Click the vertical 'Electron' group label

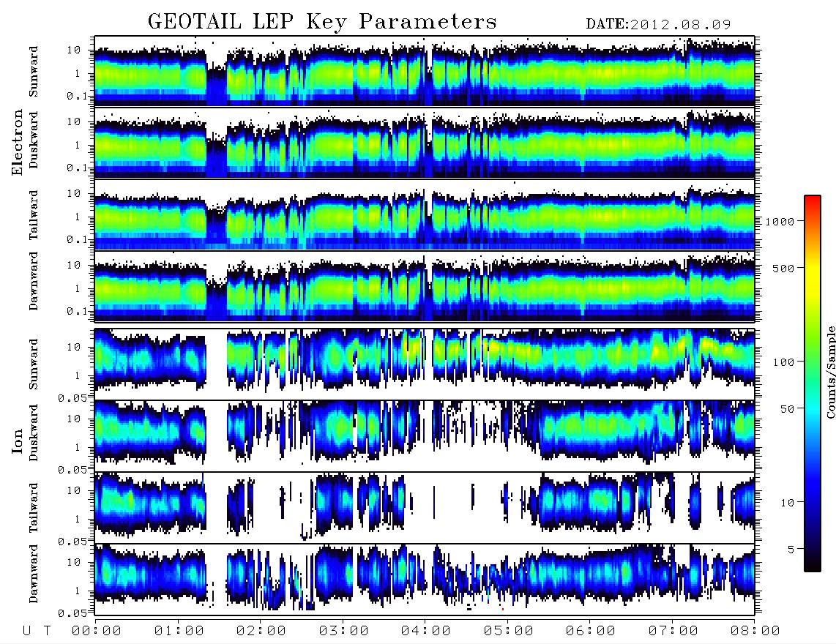[x=17, y=143]
